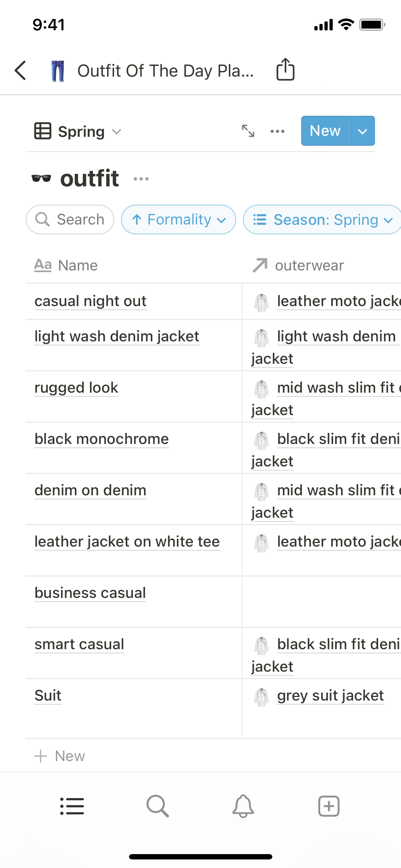This screenshot has height=868, width=401.
Task: Tap the create new page plus icon
Action: click(329, 806)
